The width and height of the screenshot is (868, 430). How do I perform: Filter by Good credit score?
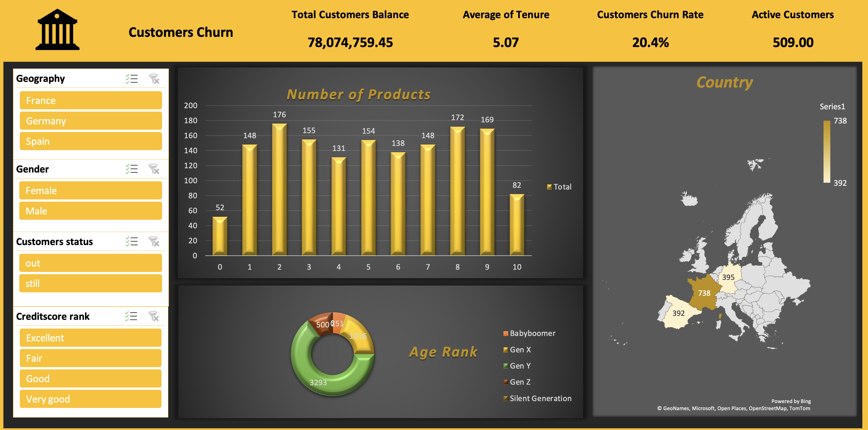pyautogui.click(x=91, y=378)
